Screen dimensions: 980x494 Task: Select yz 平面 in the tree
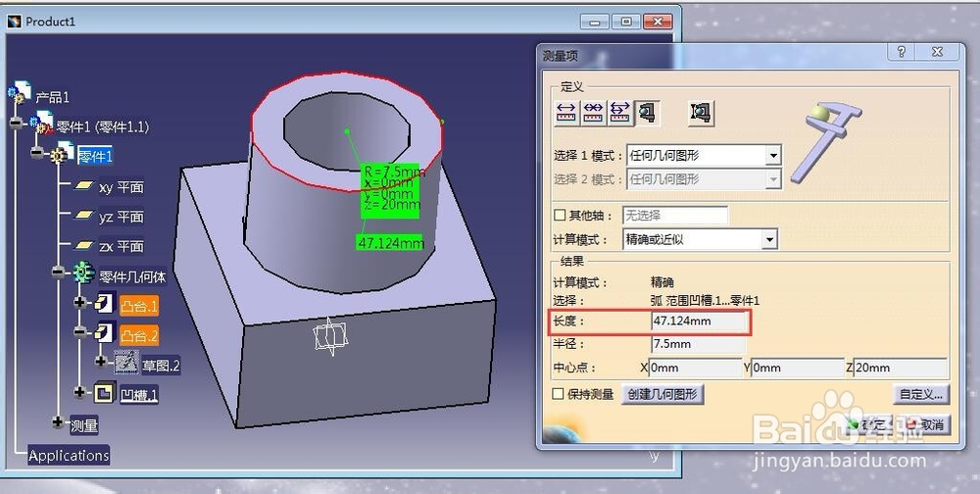(122, 217)
